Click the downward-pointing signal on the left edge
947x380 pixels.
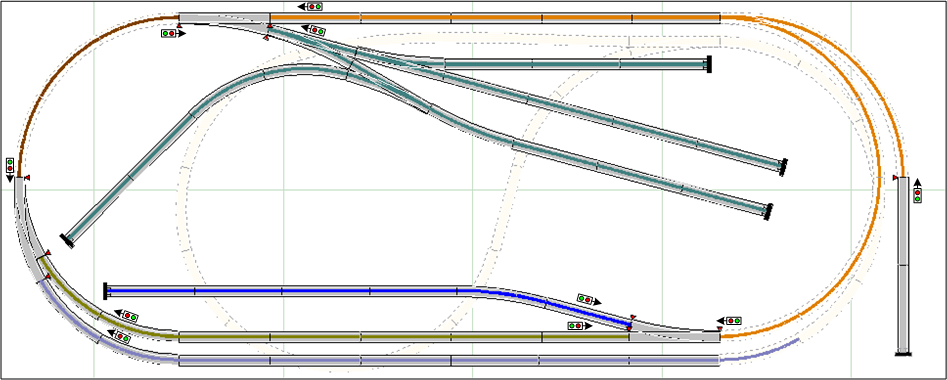coord(10,169)
